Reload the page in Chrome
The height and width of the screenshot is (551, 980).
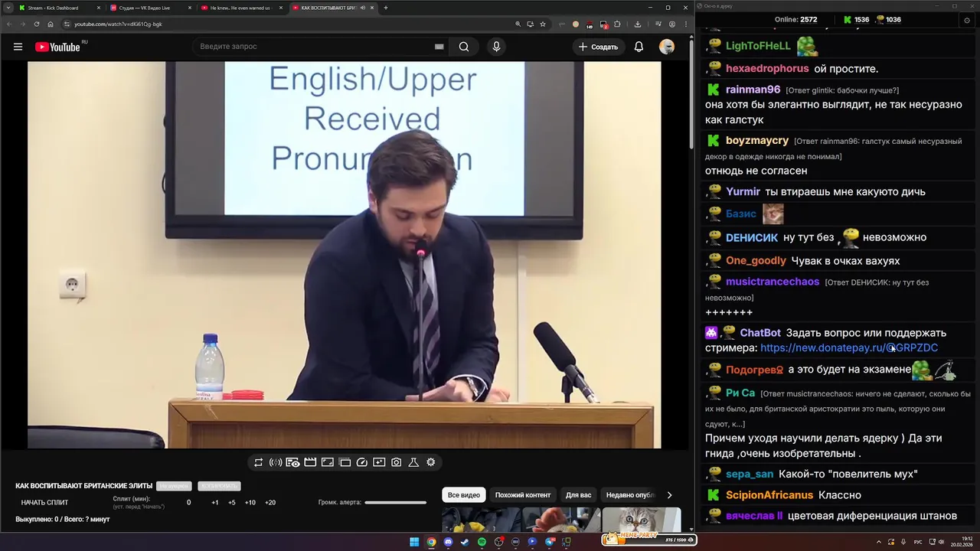pos(37,24)
